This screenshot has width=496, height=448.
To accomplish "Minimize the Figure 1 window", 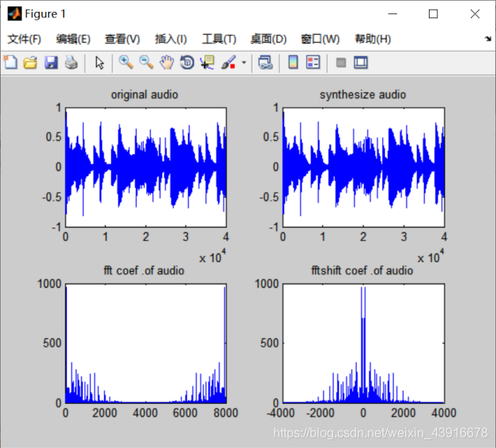I will click(393, 14).
